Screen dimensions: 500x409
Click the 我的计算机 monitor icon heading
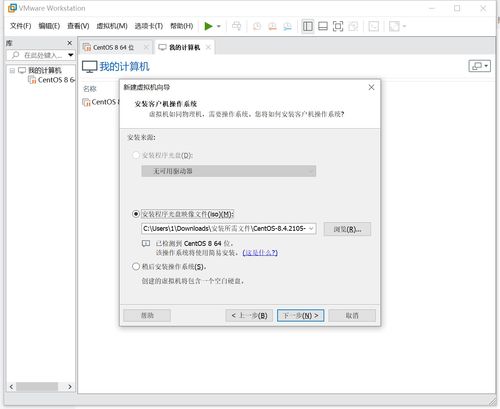pyautogui.click(x=90, y=67)
